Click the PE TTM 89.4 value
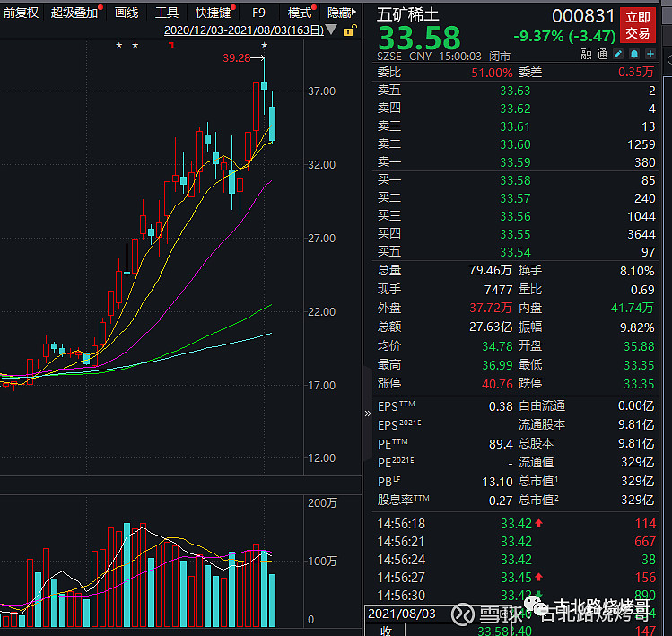Image resolution: width=672 pixels, height=636 pixels. tap(501, 444)
